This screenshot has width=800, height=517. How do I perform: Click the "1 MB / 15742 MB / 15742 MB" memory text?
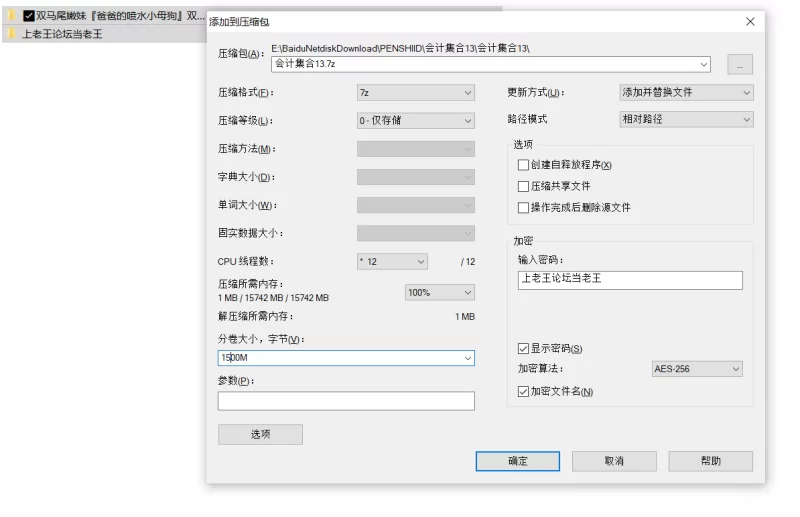[273, 298]
